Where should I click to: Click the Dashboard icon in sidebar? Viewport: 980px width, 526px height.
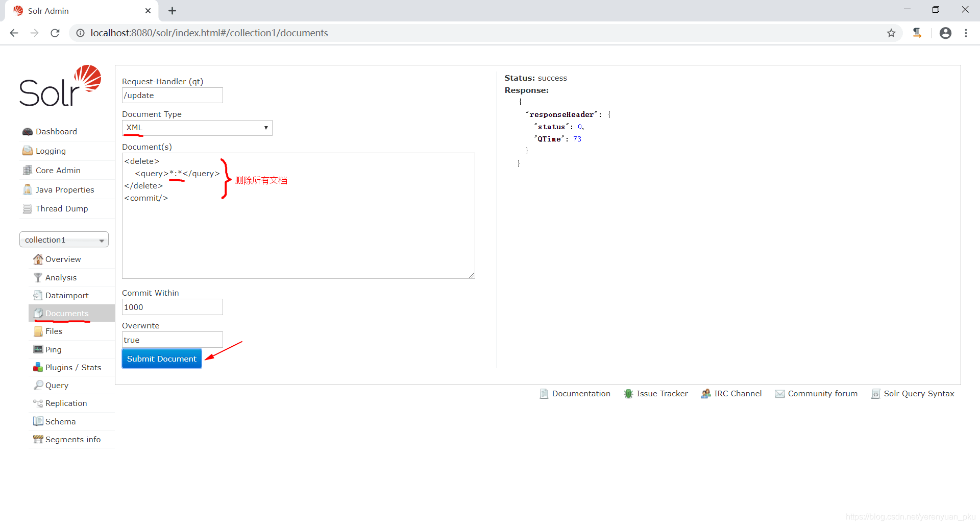tap(28, 132)
